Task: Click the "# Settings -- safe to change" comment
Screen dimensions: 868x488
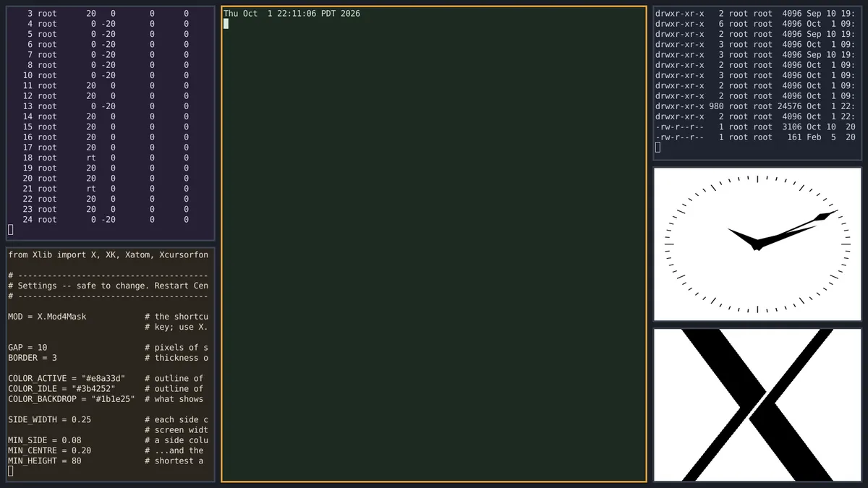Action: (109, 286)
